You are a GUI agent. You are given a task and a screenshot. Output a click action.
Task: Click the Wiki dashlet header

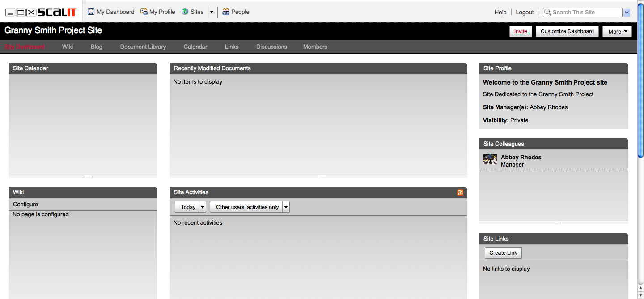[83, 192]
